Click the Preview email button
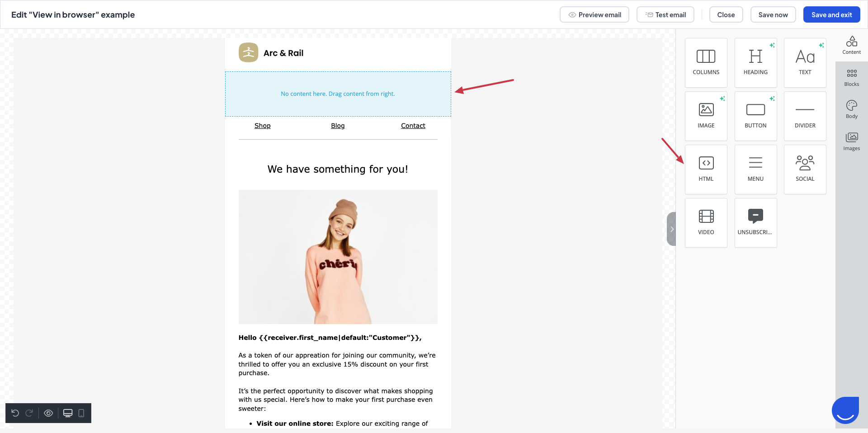 pyautogui.click(x=594, y=14)
